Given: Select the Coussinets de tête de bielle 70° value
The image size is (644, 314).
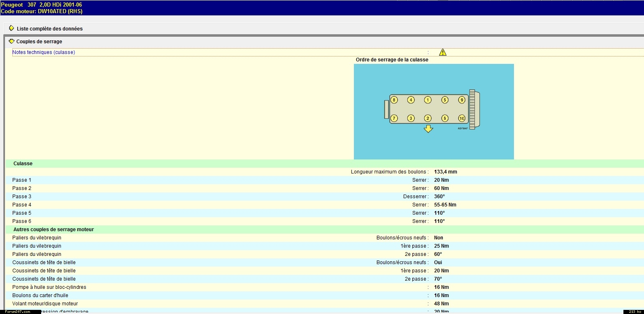Looking at the screenshot, I should (x=438, y=279).
